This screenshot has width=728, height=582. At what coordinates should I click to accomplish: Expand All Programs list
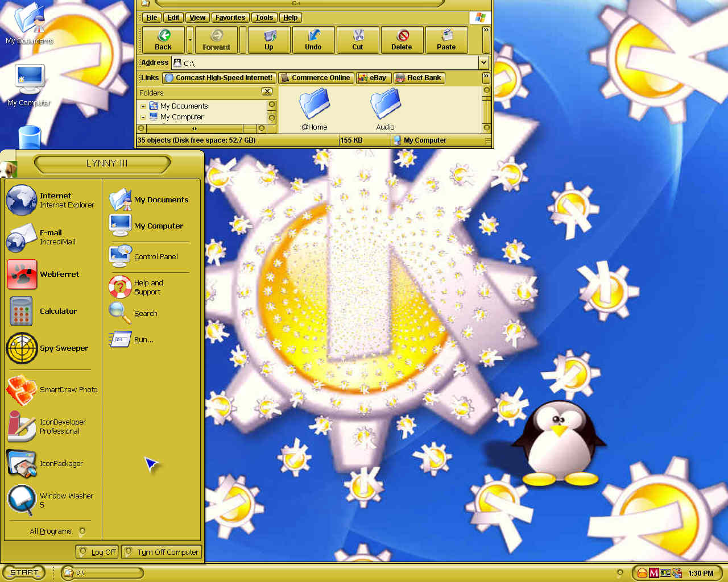point(57,531)
